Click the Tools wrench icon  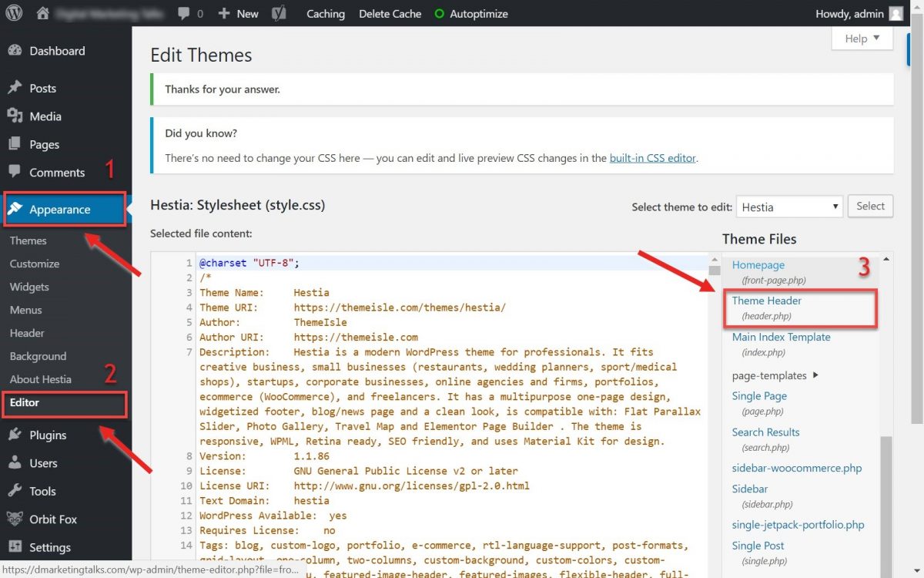point(15,491)
